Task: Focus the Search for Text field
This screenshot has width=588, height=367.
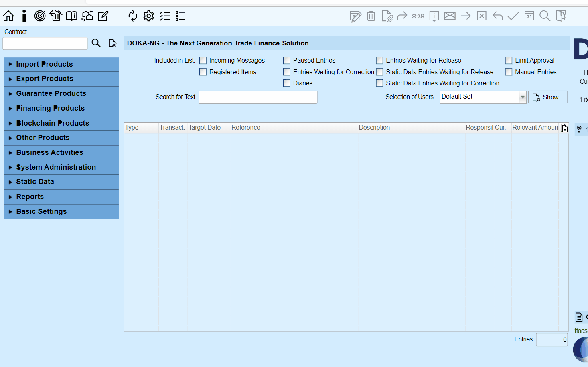Action: point(258,97)
